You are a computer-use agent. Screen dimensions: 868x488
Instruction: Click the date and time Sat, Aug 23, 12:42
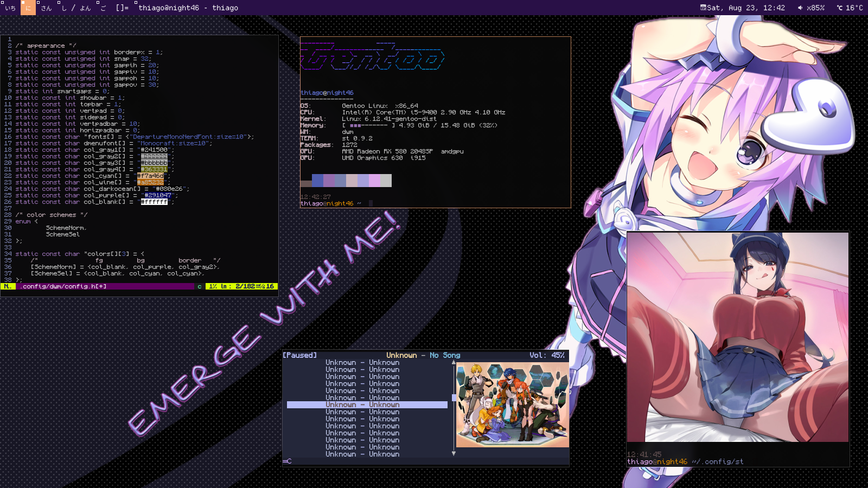point(746,8)
